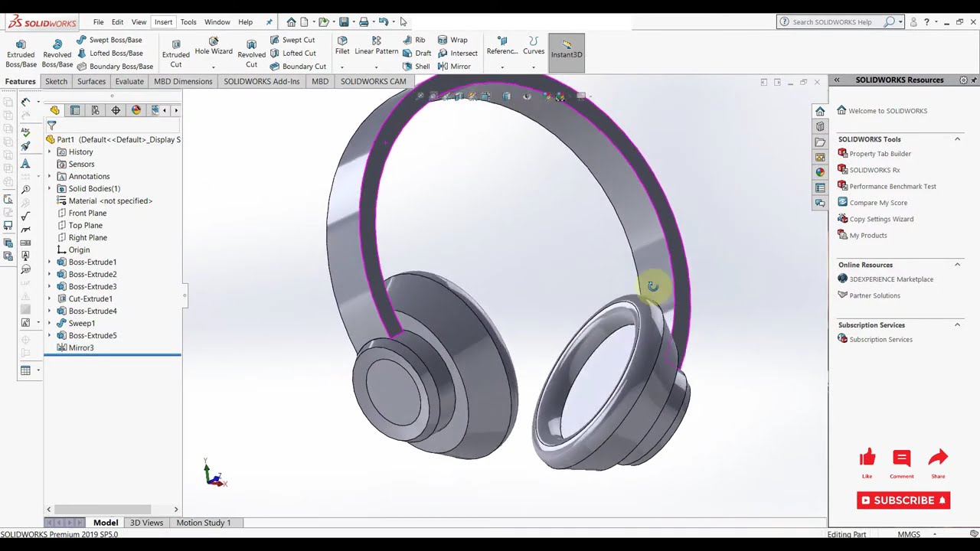Choose the Lofted Cut feature
The image size is (980, 551).
(x=292, y=53)
